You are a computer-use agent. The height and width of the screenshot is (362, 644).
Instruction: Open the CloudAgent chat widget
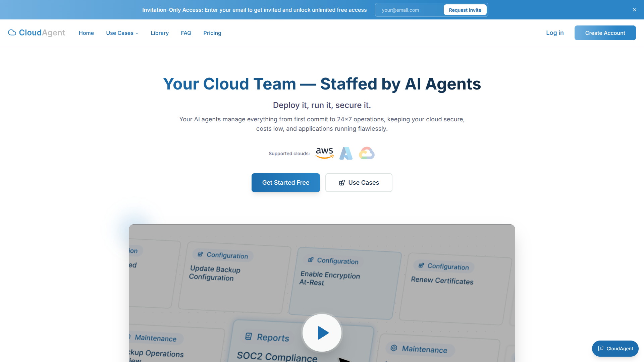615,348
